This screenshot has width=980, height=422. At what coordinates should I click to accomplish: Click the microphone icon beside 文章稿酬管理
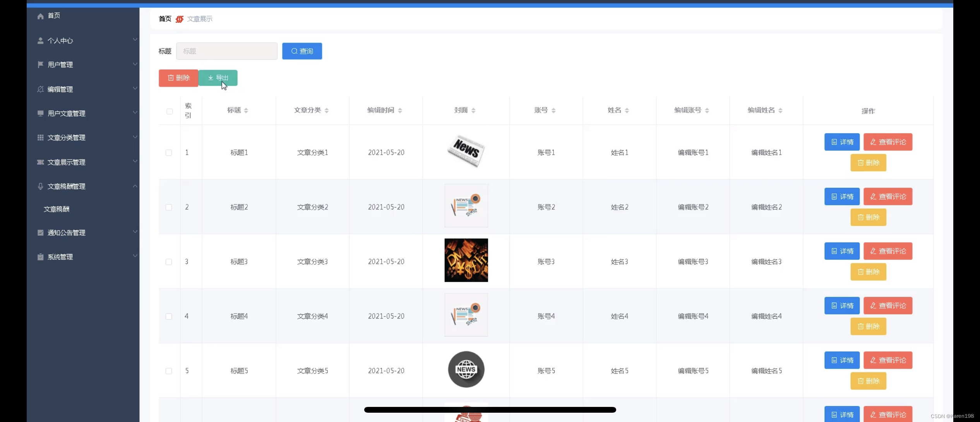coord(40,186)
